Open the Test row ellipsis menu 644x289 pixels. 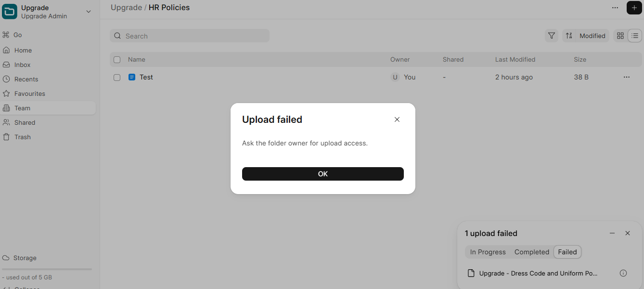(x=627, y=77)
